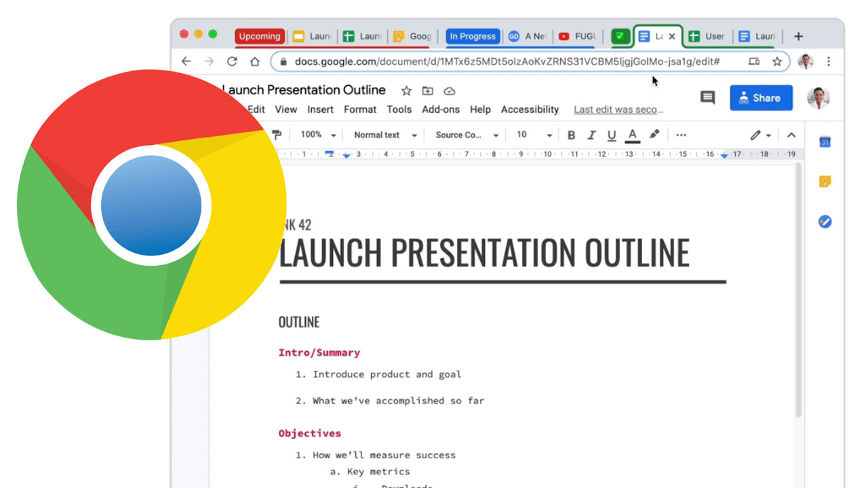Screen dimensions: 868x488
Task: Open the text color A control
Action: point(633,135)
